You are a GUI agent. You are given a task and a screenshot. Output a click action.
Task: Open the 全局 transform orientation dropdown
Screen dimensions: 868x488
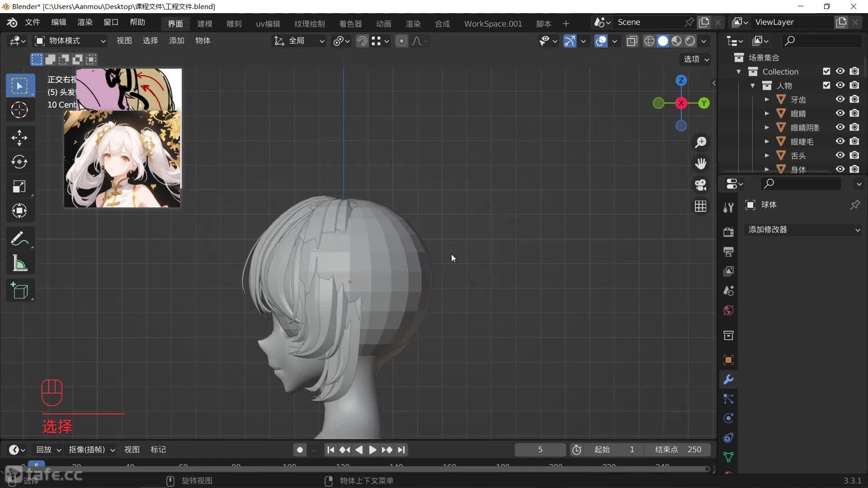pyautogui.click(x=299, y=41)
